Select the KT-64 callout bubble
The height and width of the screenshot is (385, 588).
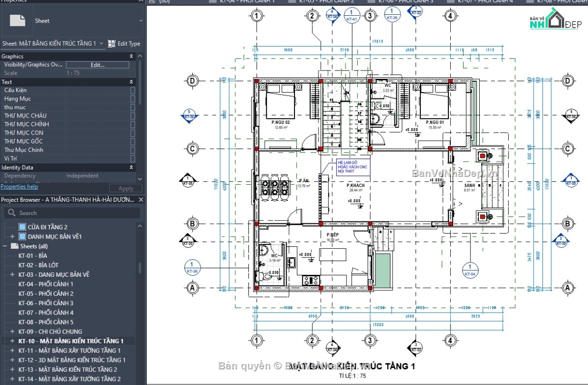(470, 270)
